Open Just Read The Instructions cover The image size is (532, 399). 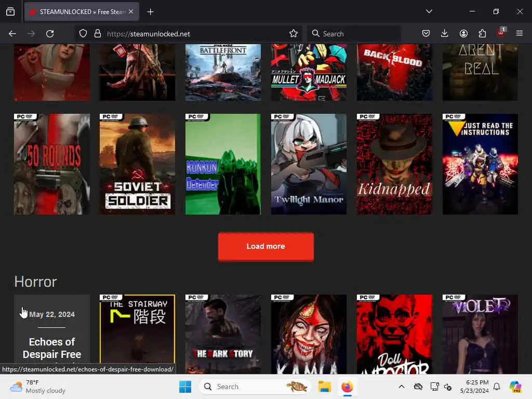tap(480, 164)
